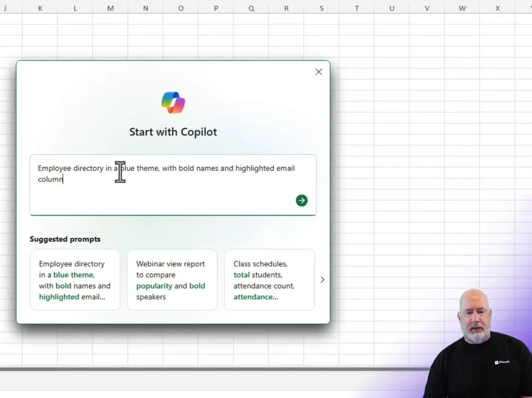Click the Copilot logo icon
The image size is (532, 398).
click(x=173, y=101)
